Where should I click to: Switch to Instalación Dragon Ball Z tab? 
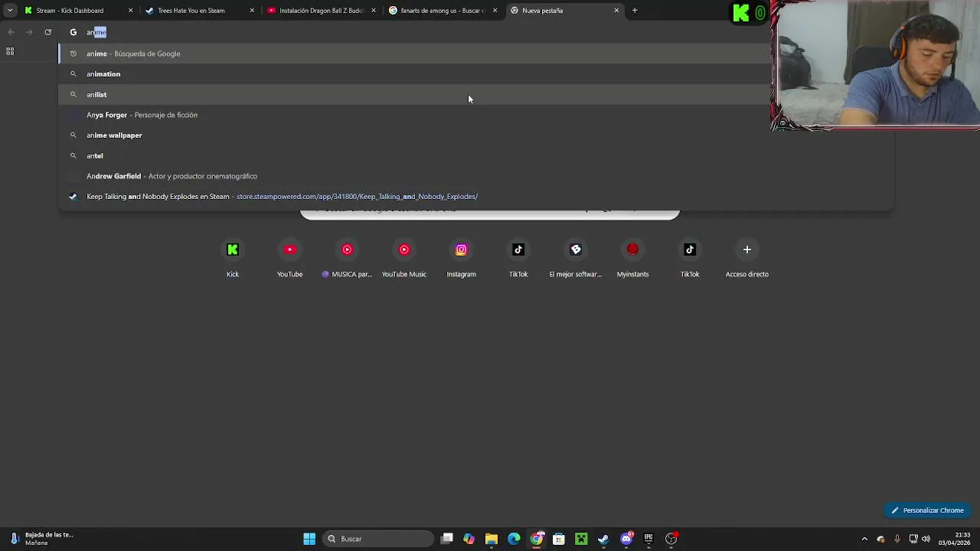click(320, 11)
